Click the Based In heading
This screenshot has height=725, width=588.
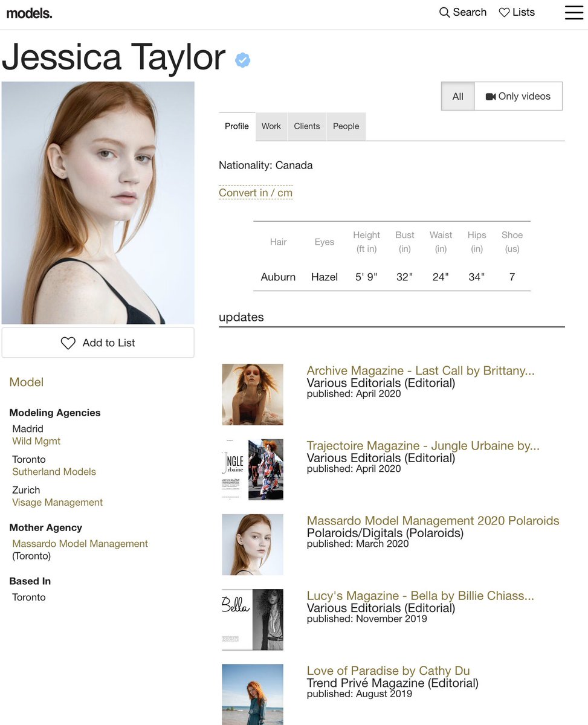pos(30,581)
